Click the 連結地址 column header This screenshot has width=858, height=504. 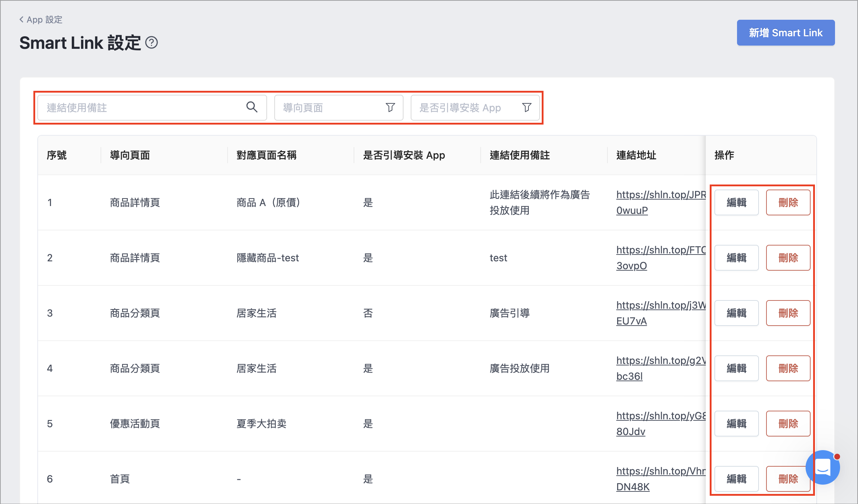point(636,155)
